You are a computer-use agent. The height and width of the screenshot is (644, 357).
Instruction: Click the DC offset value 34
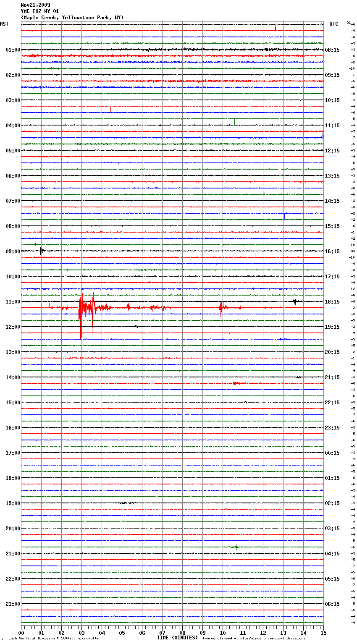(x=353, y=251)
